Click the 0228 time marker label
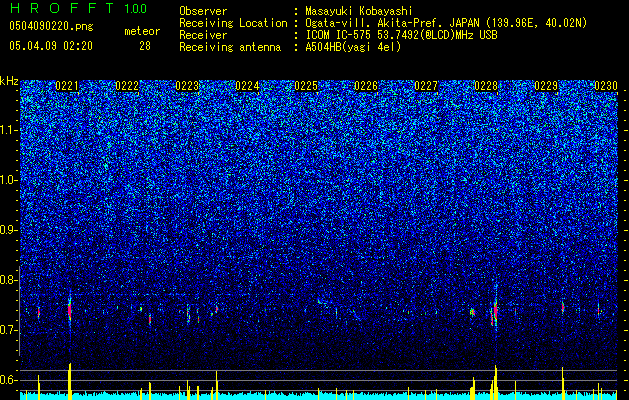629x400 pixels. 486,86
